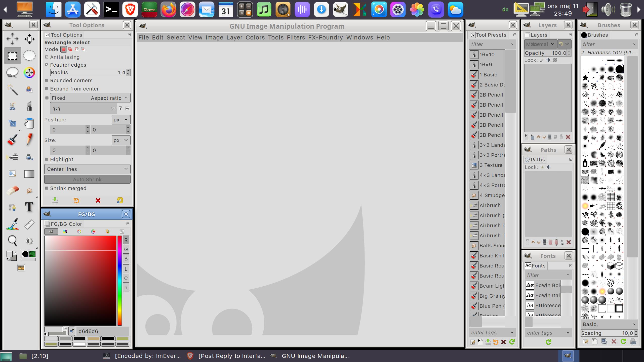Image resolution: width=644 pixels, height=362 pixels.
Task: Open the Center lines guides dropdown
Action: 87,169
